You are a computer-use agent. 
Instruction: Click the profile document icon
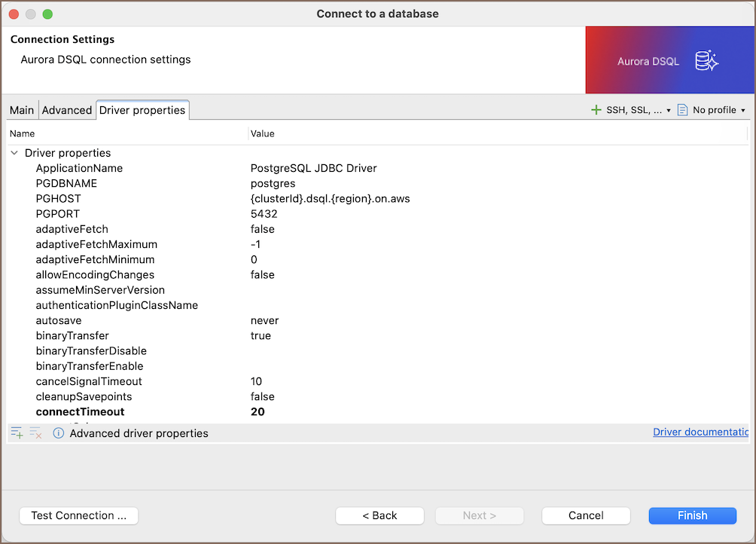[x=682, y=110]
